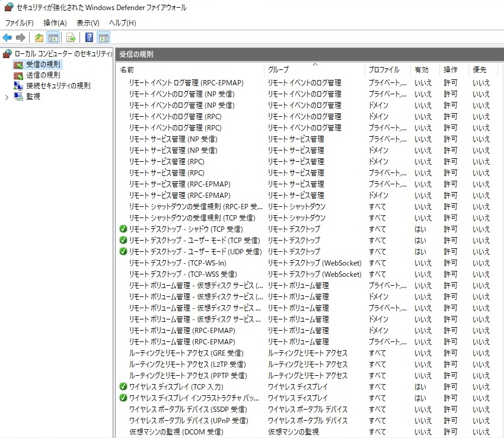This screenshot has width=504, height=438.
Task: Open the ファイル(F) menu
Action: (x=20, y=23)
